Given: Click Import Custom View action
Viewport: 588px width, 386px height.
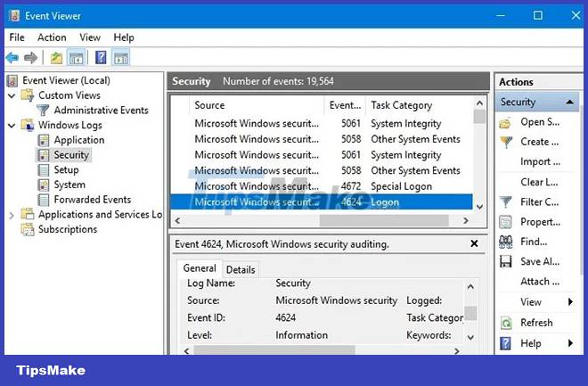Looking at the screenshot, I should (540, 161).
